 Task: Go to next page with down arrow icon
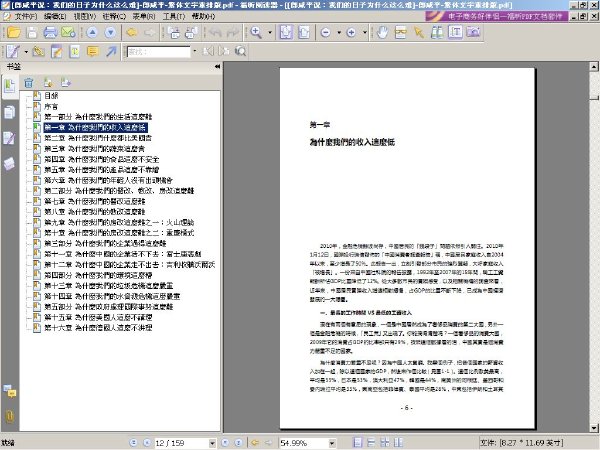[110, 33]
